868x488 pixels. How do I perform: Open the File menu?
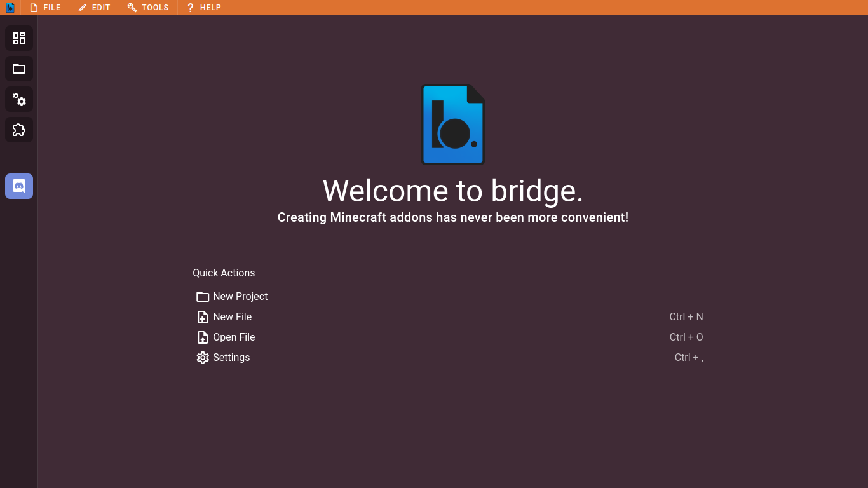(x=45, y=8)
